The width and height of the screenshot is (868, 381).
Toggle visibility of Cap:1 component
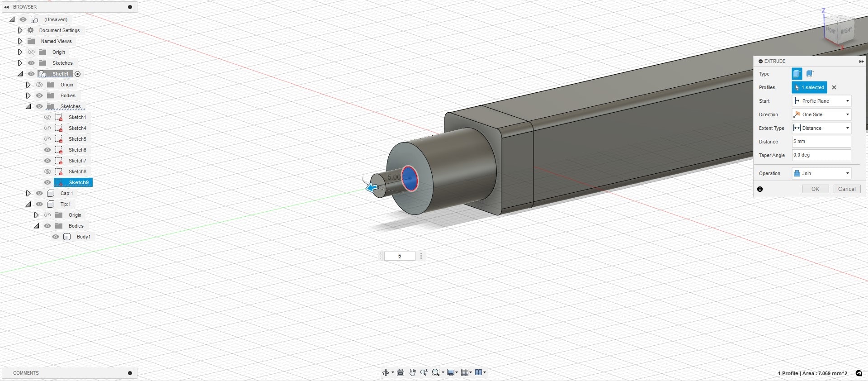(x=39, y=193)
